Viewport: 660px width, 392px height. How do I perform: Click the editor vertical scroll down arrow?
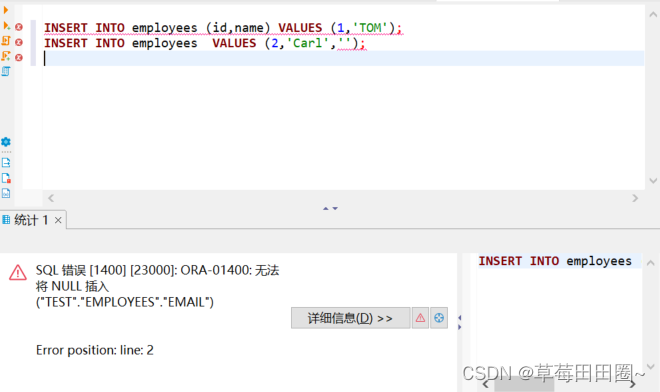tap(653, 181)
